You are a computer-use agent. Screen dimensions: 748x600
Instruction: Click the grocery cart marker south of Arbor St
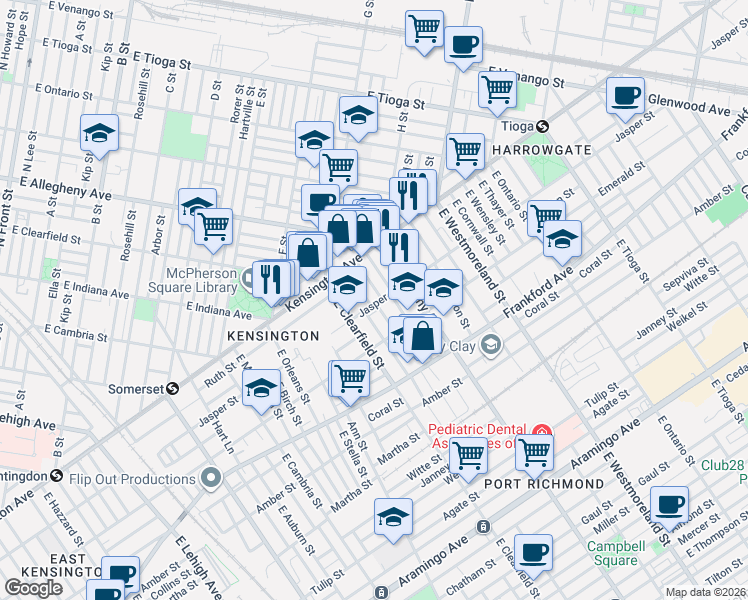click(214, 227)
